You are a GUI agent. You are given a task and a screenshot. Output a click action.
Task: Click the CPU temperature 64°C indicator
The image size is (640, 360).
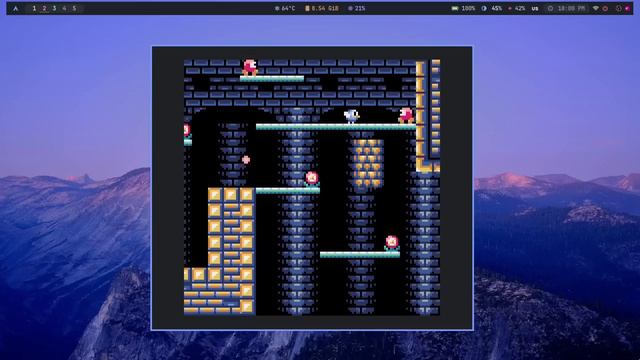coord(285,8)
